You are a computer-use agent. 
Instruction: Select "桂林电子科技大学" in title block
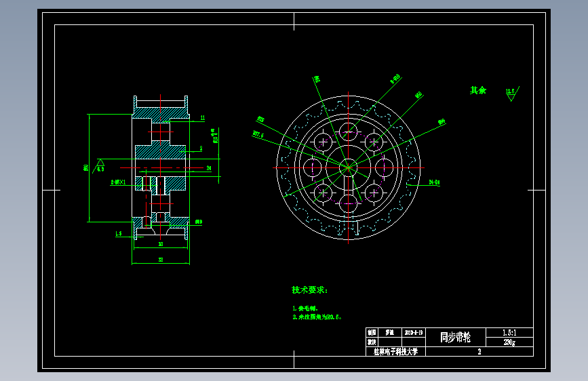coord(395,352)
